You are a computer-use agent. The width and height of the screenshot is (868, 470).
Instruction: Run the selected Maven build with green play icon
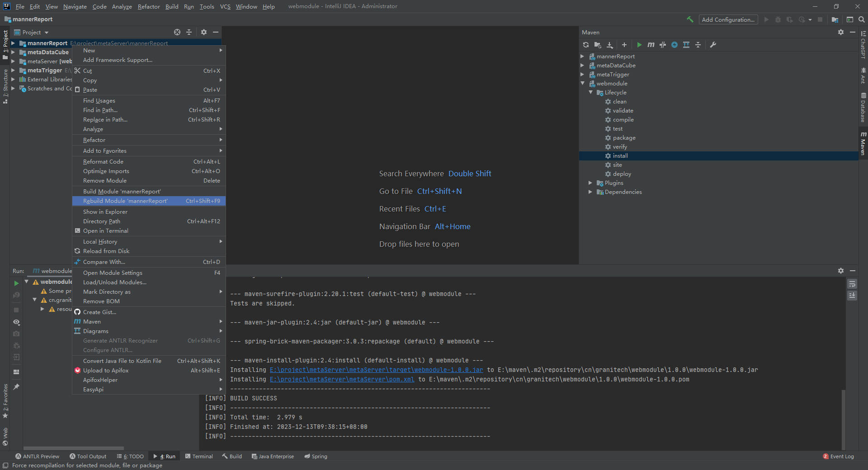click(639, 45)
